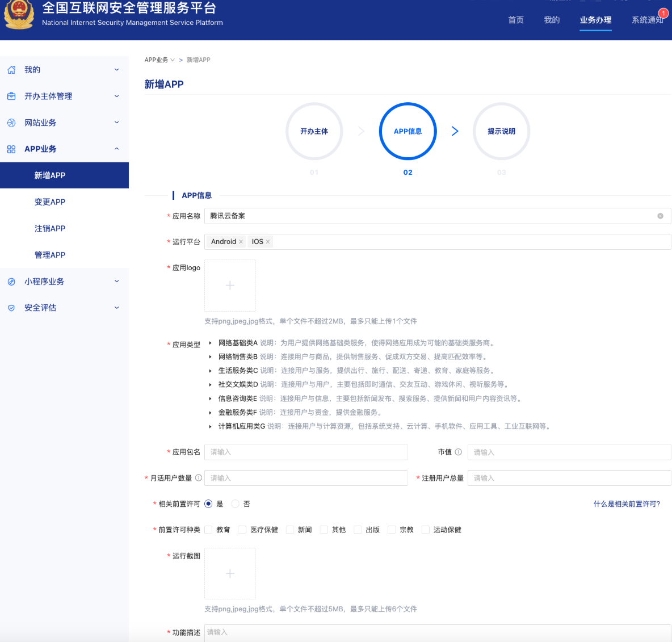Check the 新闻 permit type

tap(290, 530)
